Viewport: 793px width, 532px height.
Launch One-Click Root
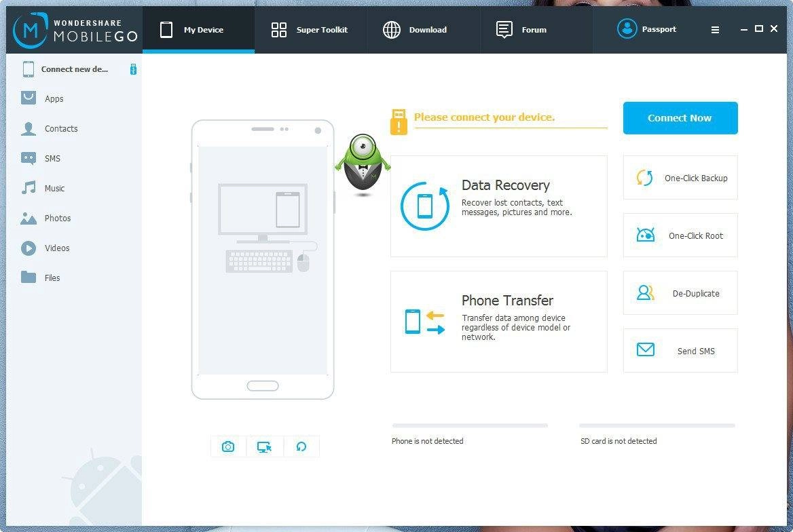tap(680, 235)
